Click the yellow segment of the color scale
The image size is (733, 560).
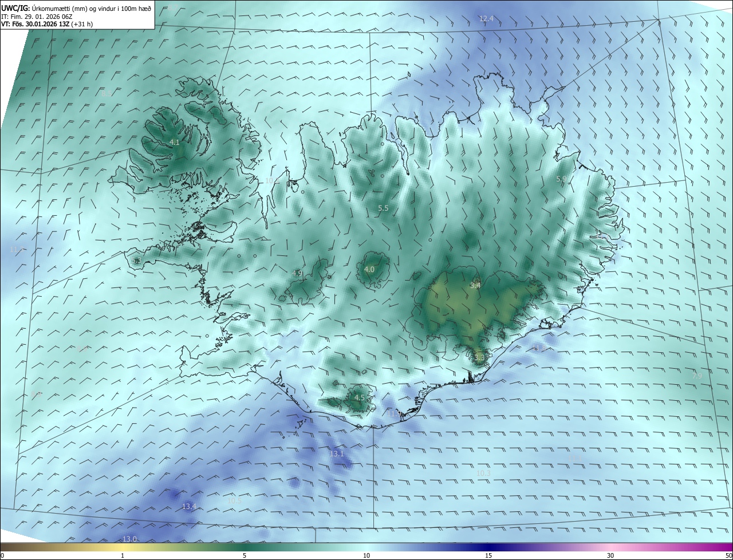[x=123, y=547]
